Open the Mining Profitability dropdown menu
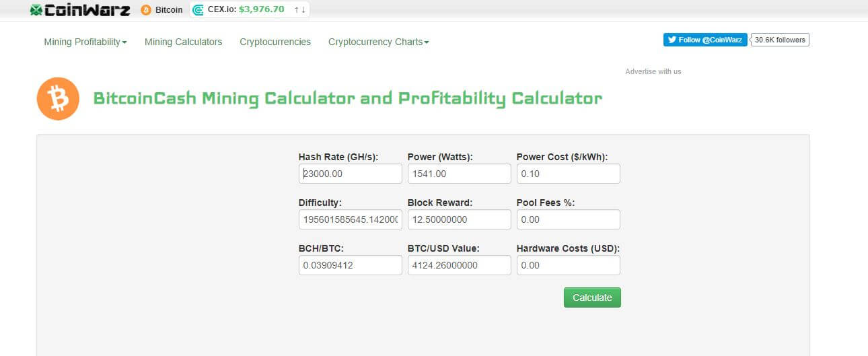The width and height of the screenshot is (868, 356). pyautogui.click(x=85, y=42)
